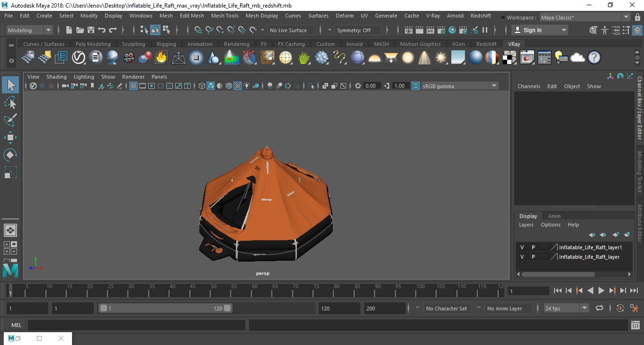644x345 pixels.
Task: Click the MEL command line input
Action: pos(136,325)
